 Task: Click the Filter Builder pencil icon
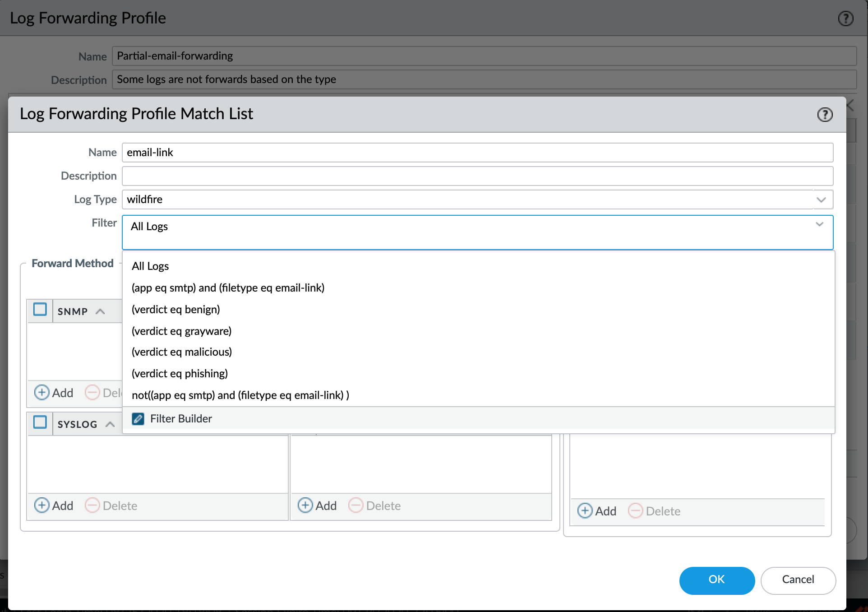[138, 419]
